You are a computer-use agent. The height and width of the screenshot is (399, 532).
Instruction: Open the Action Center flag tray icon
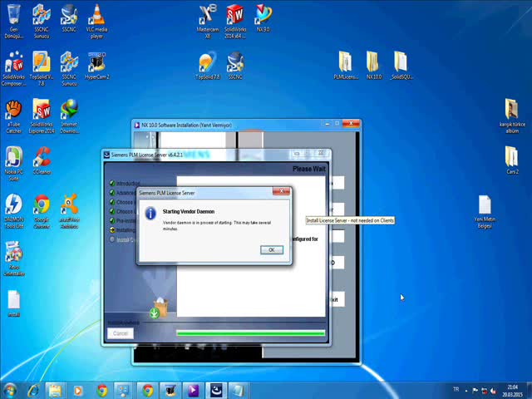click(x=475, y=391)
